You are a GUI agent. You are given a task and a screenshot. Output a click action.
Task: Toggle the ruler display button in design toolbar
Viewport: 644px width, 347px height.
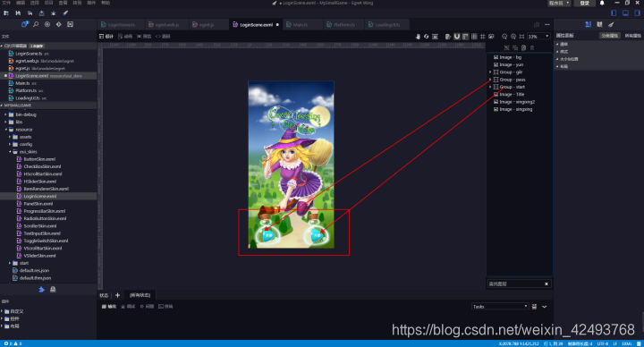pyautogui.click(x=465, y=37)
